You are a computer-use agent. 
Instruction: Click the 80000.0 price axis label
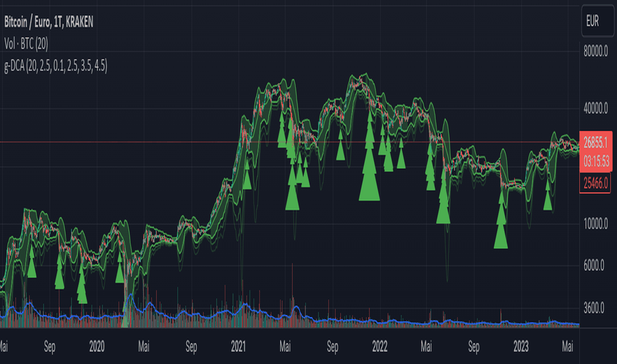595,51
